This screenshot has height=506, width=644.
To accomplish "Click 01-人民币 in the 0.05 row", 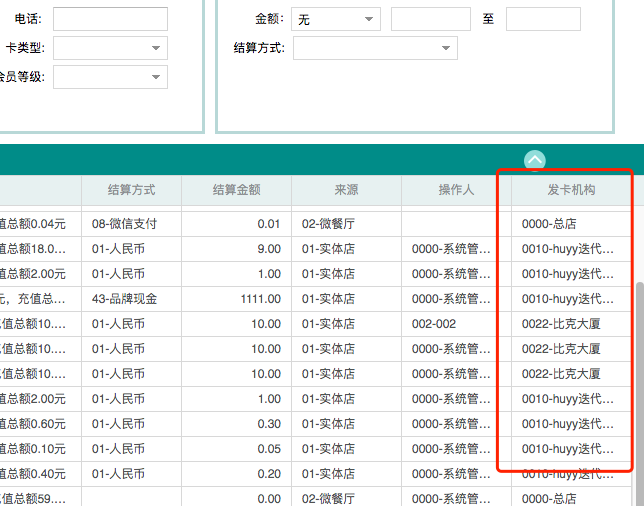I will tap(131, 449).
